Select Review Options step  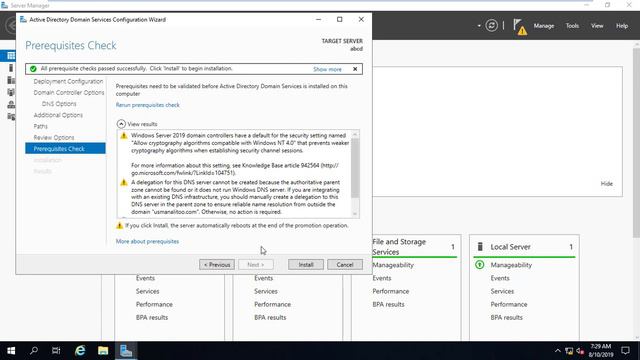click(x=54, y=138)
